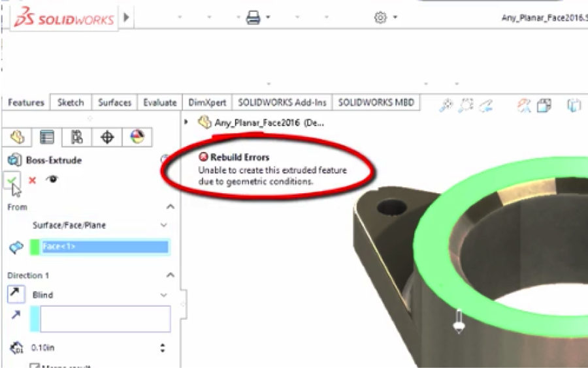Image resolution: width=588 pixels, height=368 pixels.
Task: Click the Boss-Extrude feature icon
Action: point(14,160)
